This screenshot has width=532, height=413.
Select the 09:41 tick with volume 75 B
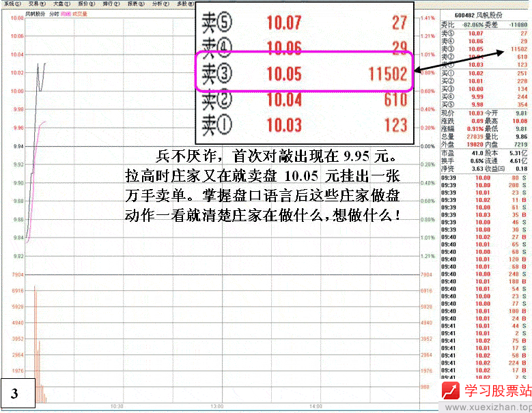click(484, 341)
